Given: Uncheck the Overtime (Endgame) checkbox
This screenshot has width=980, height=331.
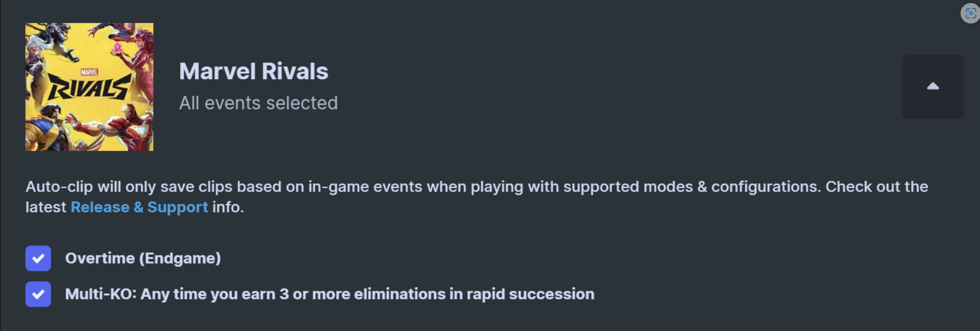Looking at the screenshot, I should [38, 258].
